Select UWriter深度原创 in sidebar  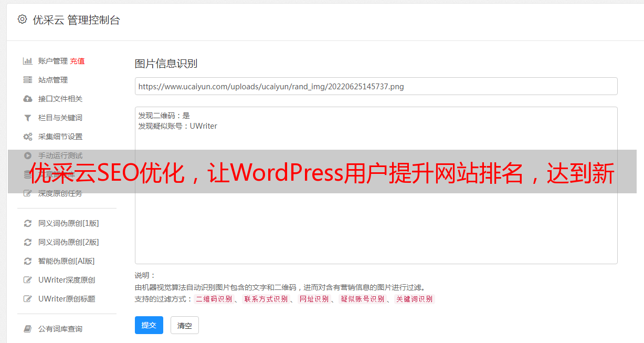(x=67, y=280)
